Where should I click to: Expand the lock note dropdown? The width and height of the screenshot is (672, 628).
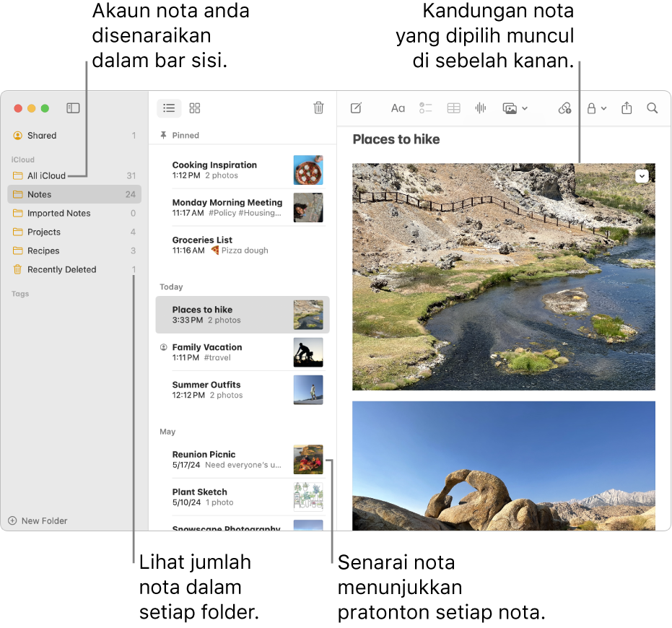(596, 108)
